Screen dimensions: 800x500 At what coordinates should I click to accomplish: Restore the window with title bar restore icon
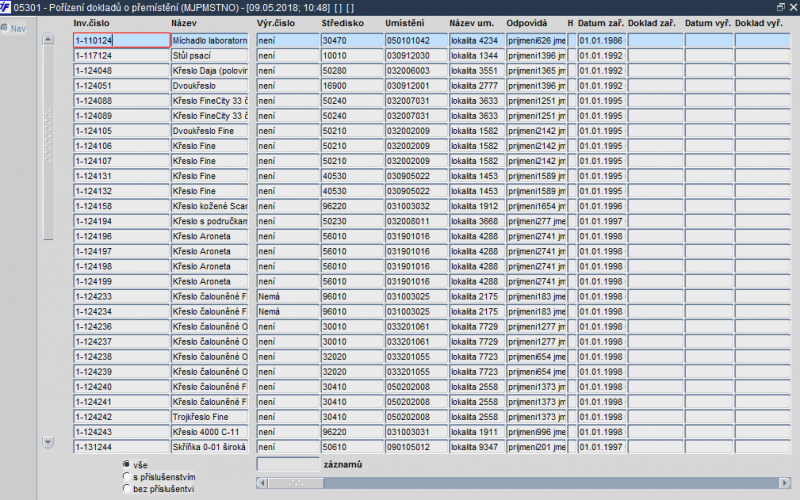[x=781, y=7]
